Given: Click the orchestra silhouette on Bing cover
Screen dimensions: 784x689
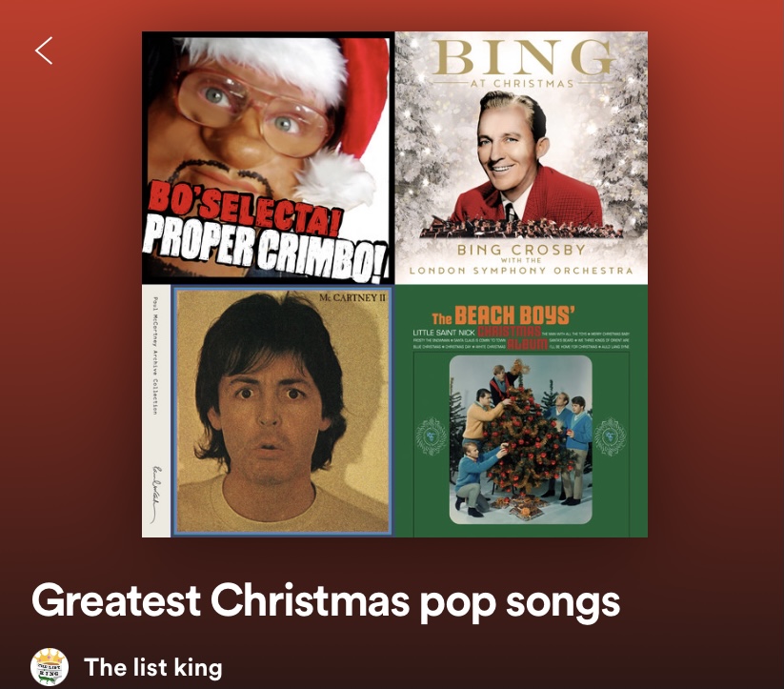Looking at the screenshot, I should (x=520, y=228).
